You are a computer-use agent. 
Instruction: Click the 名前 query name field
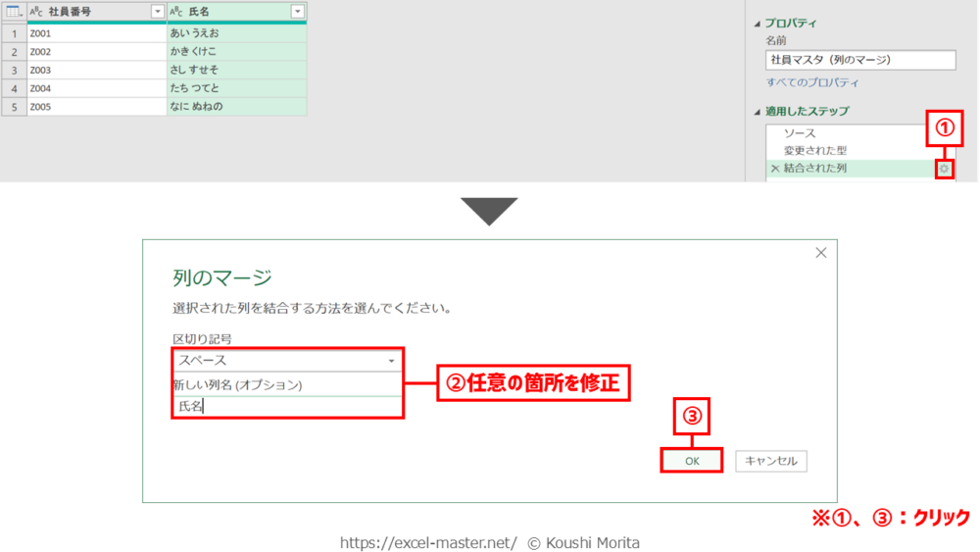859,60
